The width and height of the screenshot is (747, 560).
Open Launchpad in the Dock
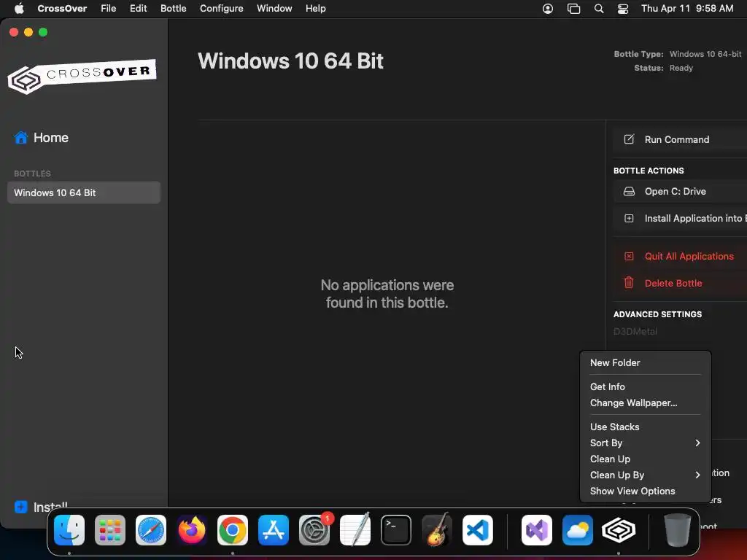(x=110, y=530)
